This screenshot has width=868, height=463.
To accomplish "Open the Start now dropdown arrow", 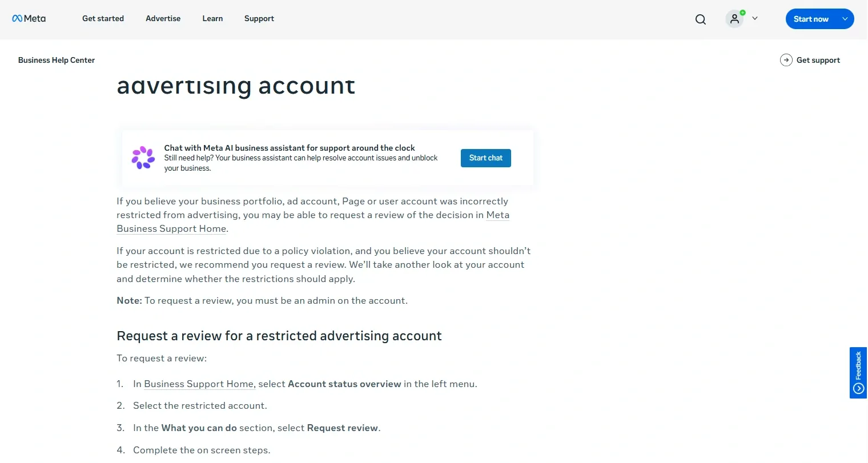I will (845, 19).
